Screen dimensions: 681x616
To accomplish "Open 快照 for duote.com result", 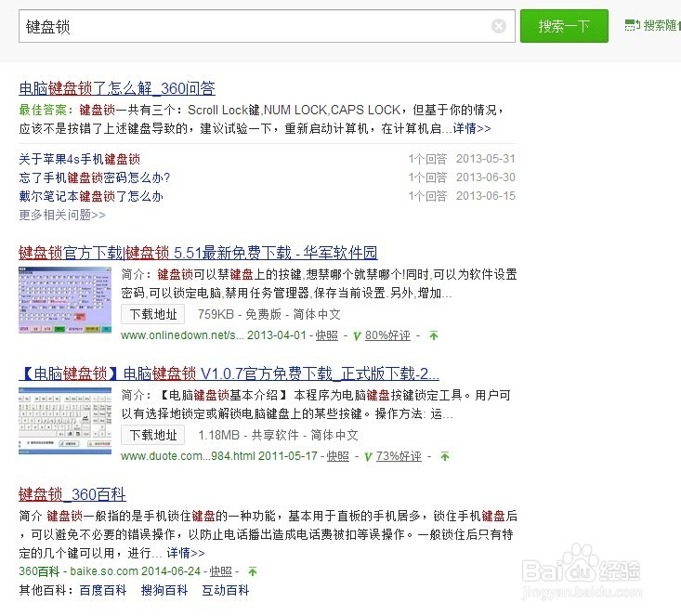I will pyautogui.click(x=338, y=456).
